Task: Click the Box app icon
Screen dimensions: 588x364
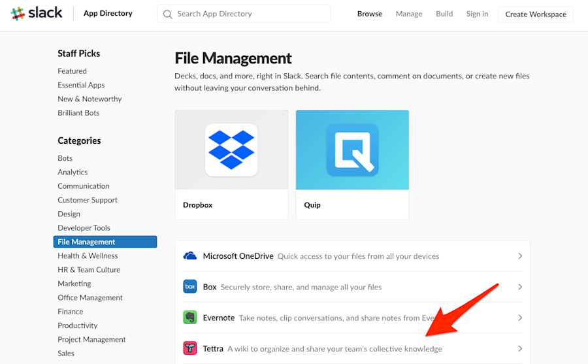Action: [x=189, y=287]
